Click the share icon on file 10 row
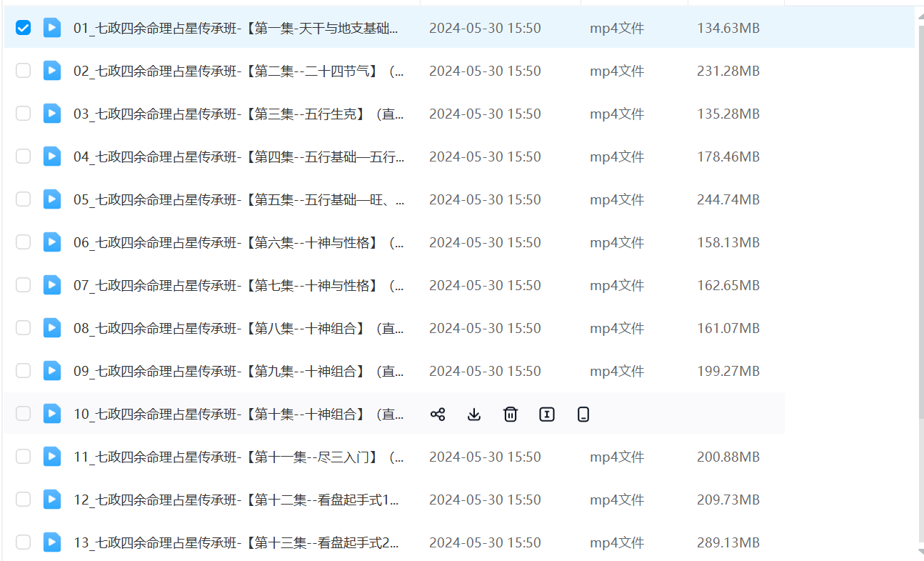This screenshot has width=924, height=561. click(x=438, y=414)
